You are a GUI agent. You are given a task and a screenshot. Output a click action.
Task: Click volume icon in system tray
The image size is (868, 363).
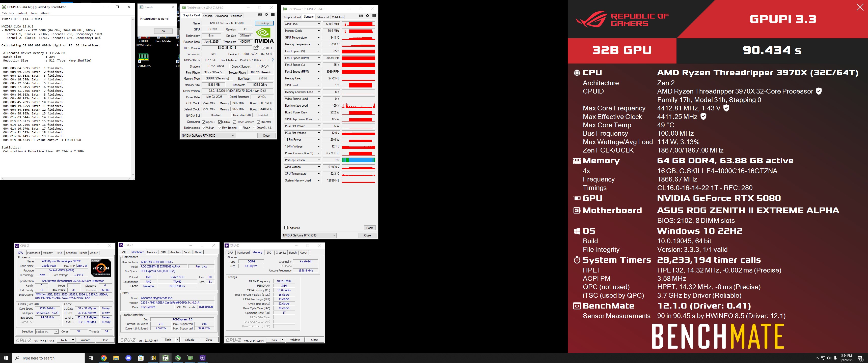click(829, 358)
